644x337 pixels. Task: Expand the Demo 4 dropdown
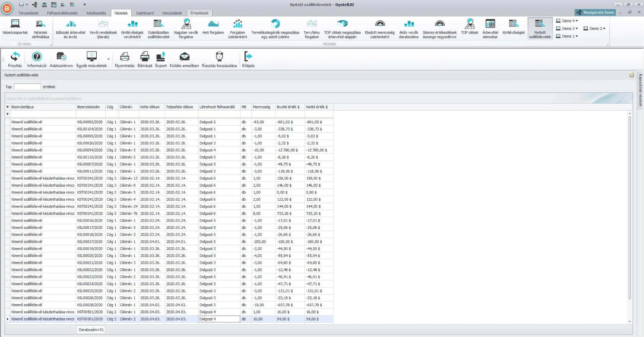(577, 21)
